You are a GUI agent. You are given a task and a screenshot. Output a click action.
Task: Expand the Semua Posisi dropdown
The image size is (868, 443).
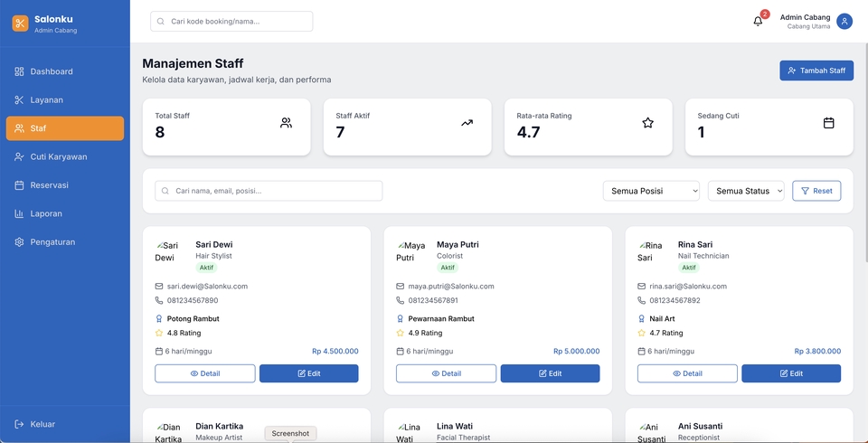(x=651, y=191)
